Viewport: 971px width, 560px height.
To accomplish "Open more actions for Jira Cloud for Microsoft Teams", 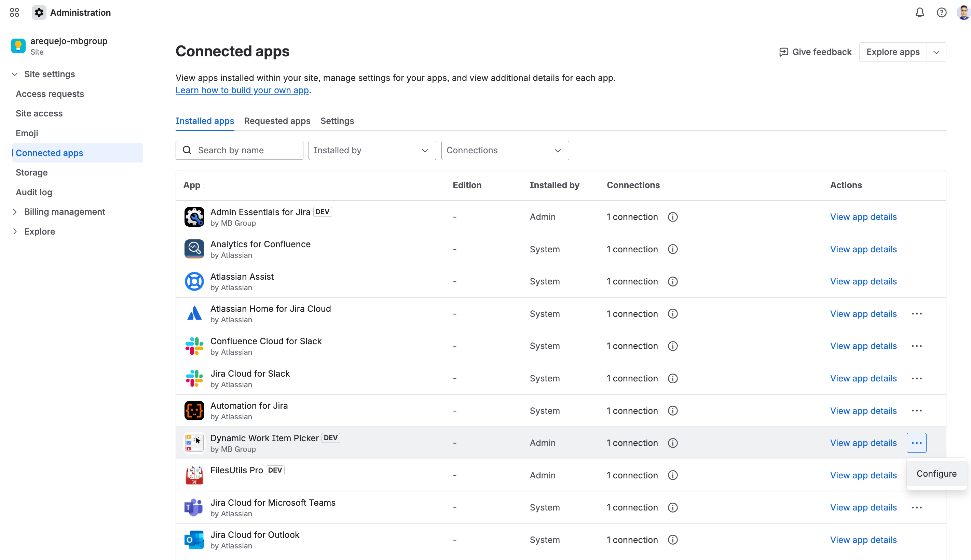I will (916, 508).
